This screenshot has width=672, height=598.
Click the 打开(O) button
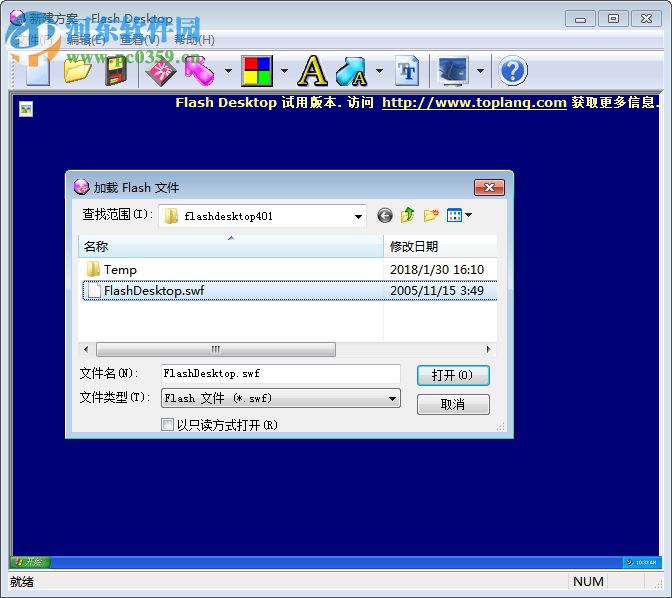[453, 376]
